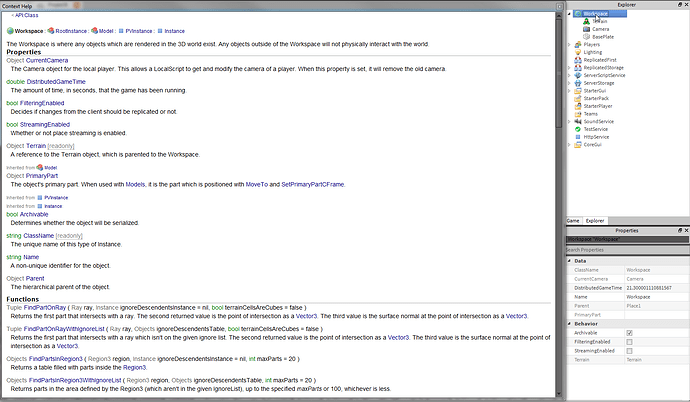
Task: Collapse the Data properties section
Action: click(x=569, y=261)
